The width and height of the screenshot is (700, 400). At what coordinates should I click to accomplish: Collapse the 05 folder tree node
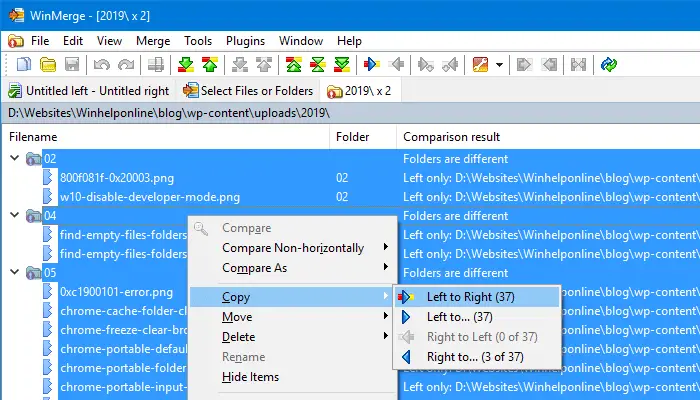(x=14, y=272)
